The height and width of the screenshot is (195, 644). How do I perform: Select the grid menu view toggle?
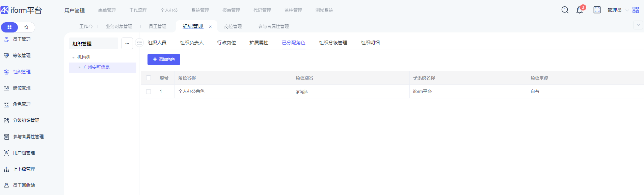[x=9, y=27]
